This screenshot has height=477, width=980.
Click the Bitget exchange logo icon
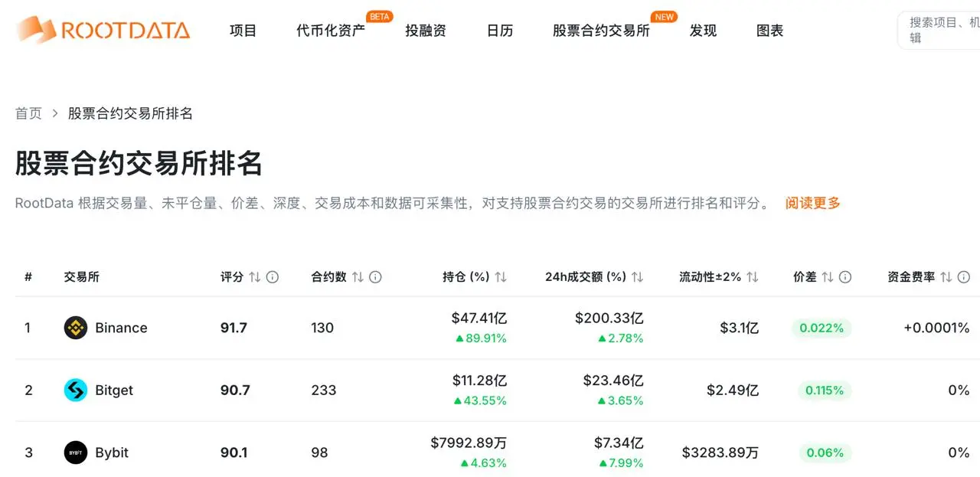pos(76,390)
